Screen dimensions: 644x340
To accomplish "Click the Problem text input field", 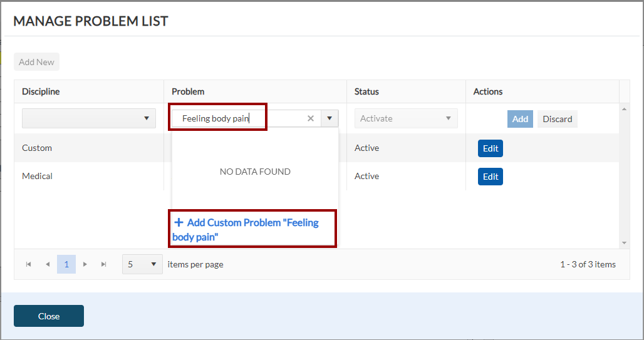I will point(238,118).
